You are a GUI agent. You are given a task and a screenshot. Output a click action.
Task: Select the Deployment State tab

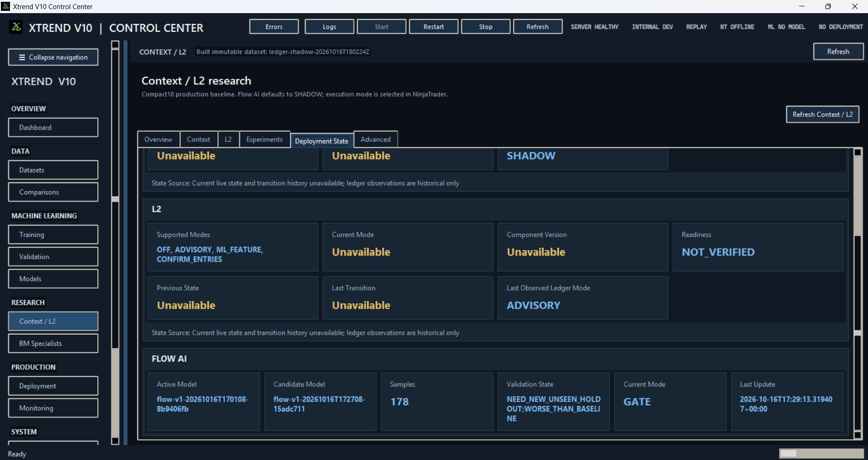click(321, 141)
